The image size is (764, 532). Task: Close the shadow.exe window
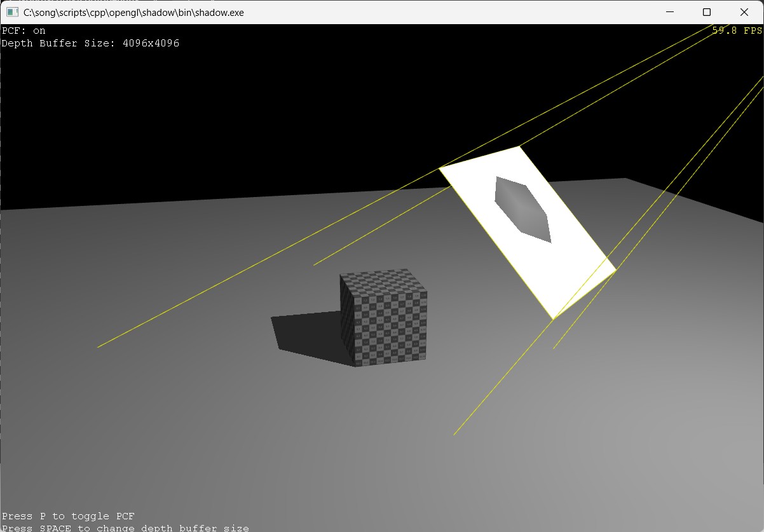(x=744, y=12)
